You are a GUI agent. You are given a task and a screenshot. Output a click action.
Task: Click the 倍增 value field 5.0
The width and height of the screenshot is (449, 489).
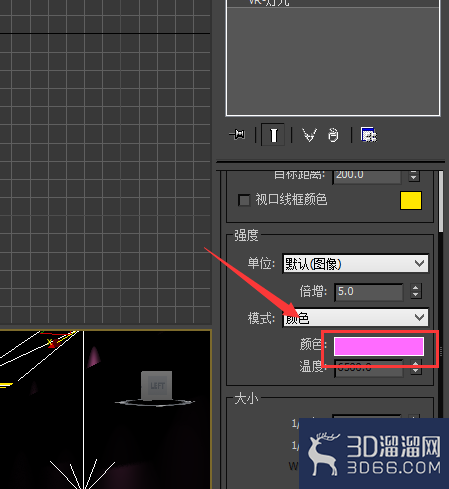[369, 292]
